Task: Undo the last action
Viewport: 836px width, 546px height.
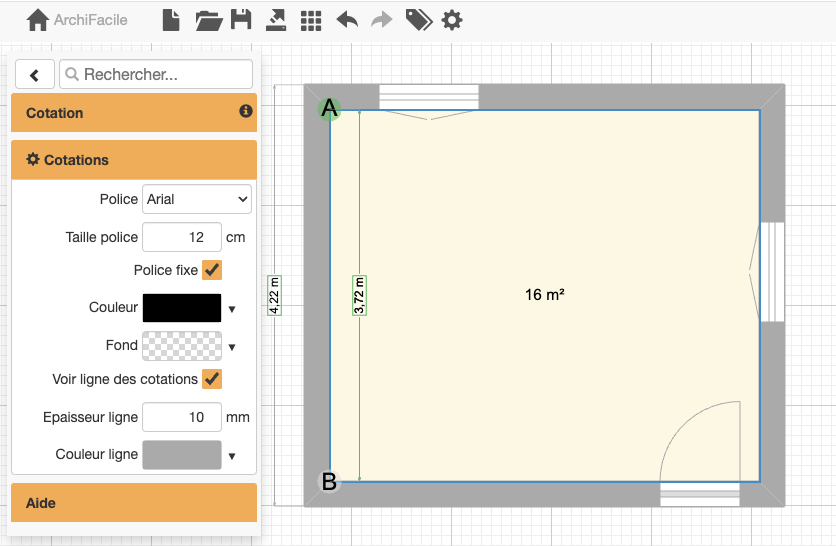Action: click(347, 20)
